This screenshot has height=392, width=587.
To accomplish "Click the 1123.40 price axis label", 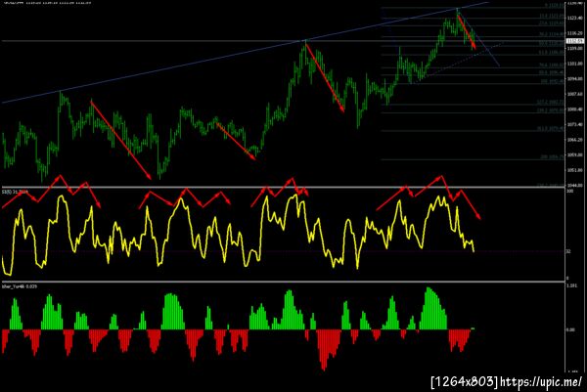I will [575, 18].
